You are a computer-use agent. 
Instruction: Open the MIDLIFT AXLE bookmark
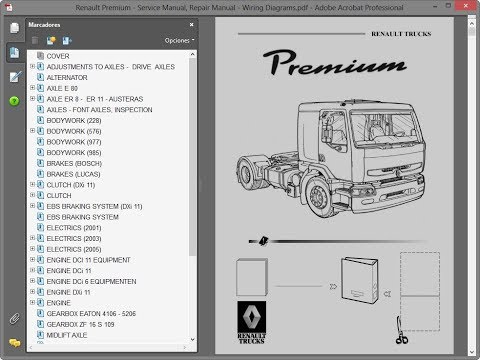point(67,335)
